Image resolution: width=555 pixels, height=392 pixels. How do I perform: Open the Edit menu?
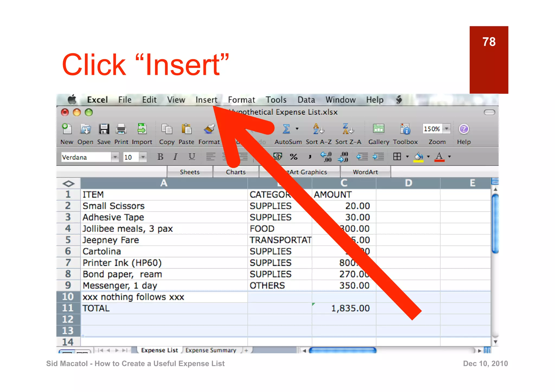click(149, 100)
